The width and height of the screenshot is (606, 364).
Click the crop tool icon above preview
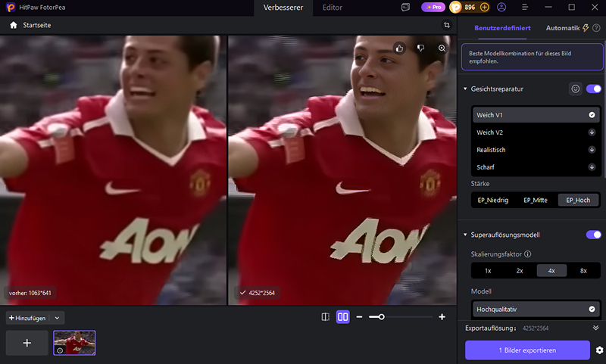point(447,25)
